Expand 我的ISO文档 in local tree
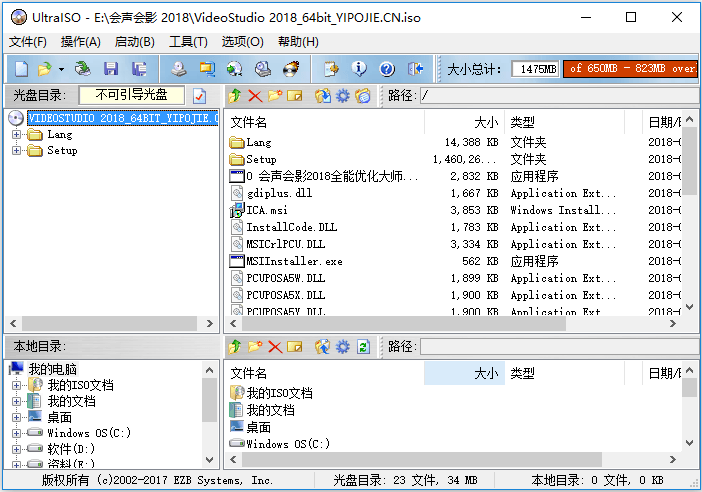This screenshot has height=492, width=702. 16,385
